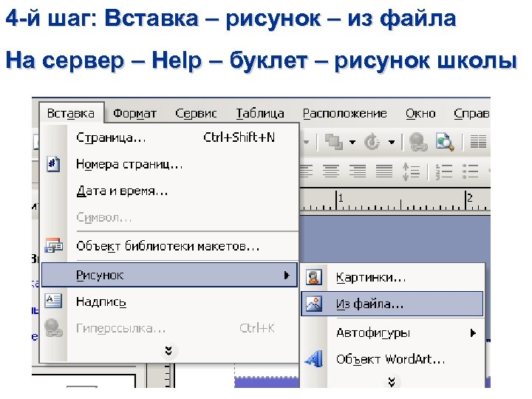
Task: Choose Картинки... in submenu
Action: tap(392, 278)
